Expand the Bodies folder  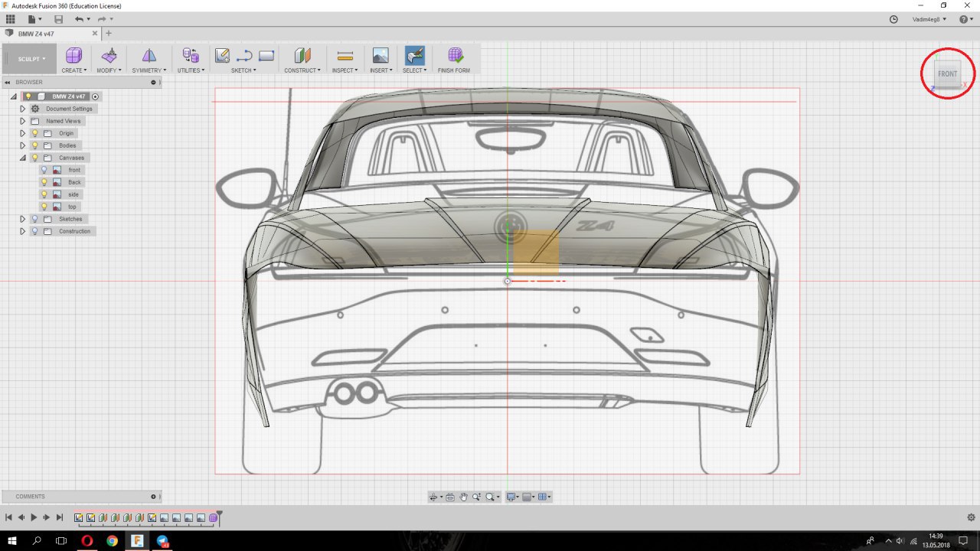click(23, 145)
